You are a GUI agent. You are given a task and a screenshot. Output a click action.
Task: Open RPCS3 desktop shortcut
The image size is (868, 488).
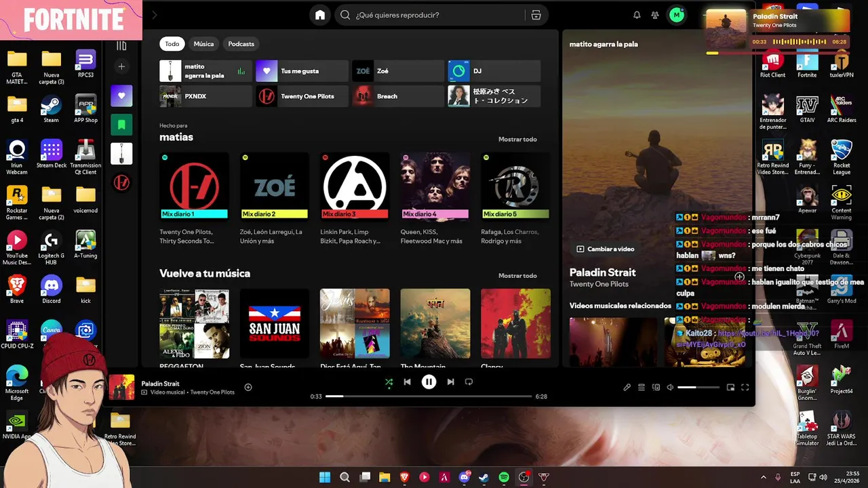85,64
